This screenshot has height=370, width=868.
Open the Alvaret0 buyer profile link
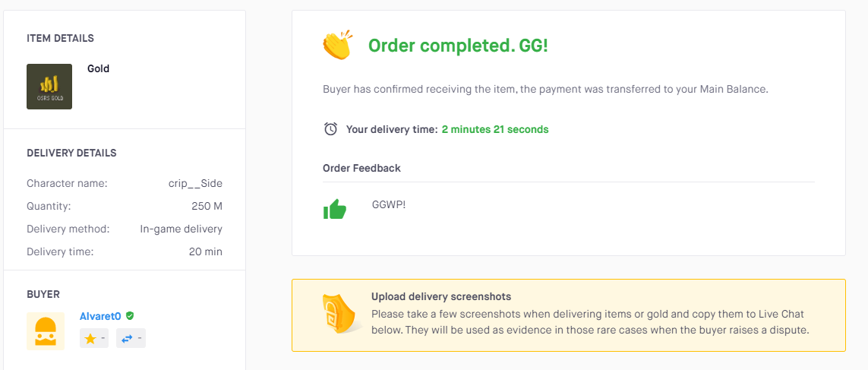click(100, 316)
